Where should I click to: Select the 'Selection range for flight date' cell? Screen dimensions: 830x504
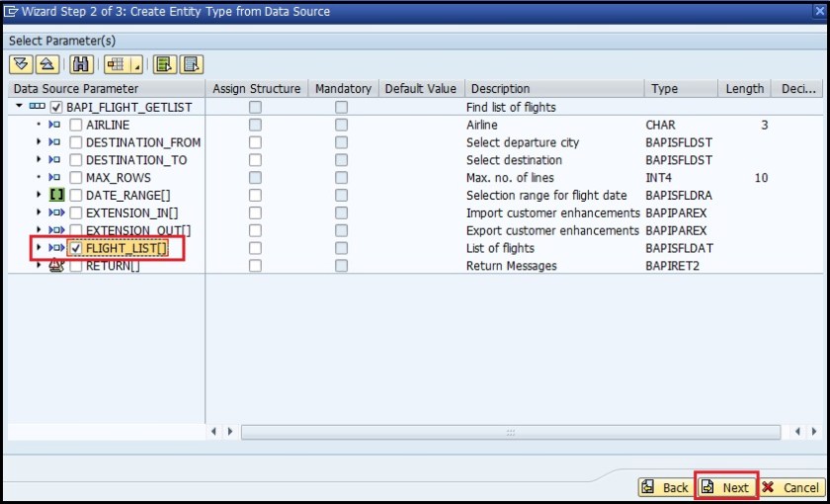546,196
